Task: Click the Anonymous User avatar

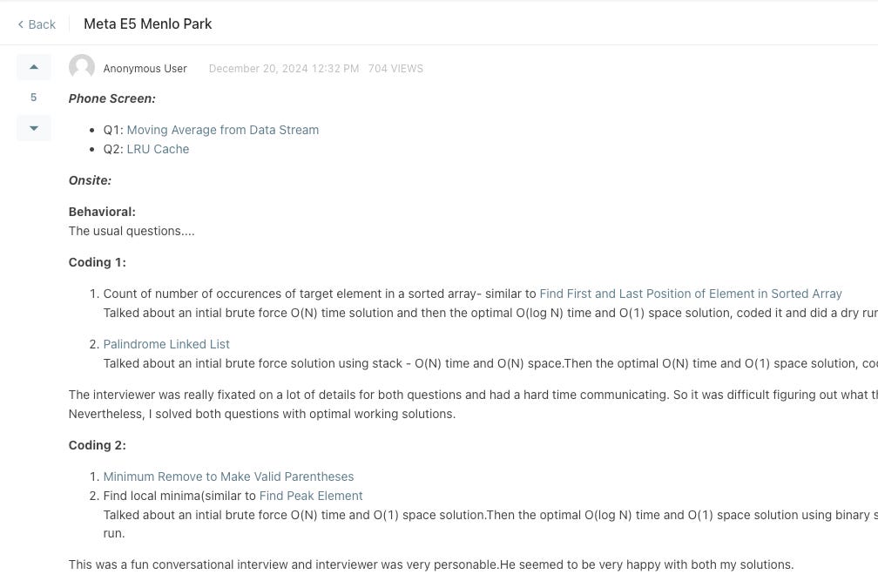Action: [x=81, y=67]
